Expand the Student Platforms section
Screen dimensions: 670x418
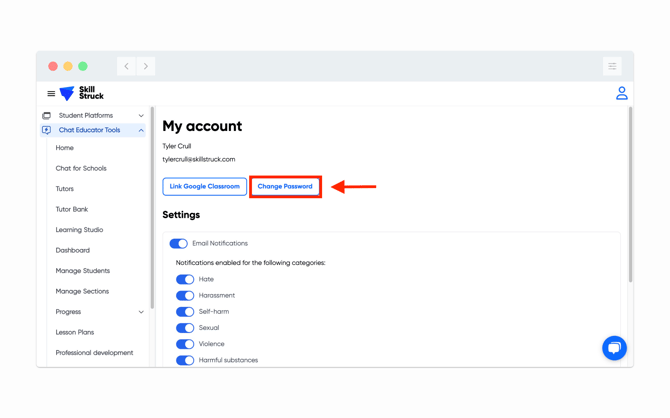click(x=141, y=116)
